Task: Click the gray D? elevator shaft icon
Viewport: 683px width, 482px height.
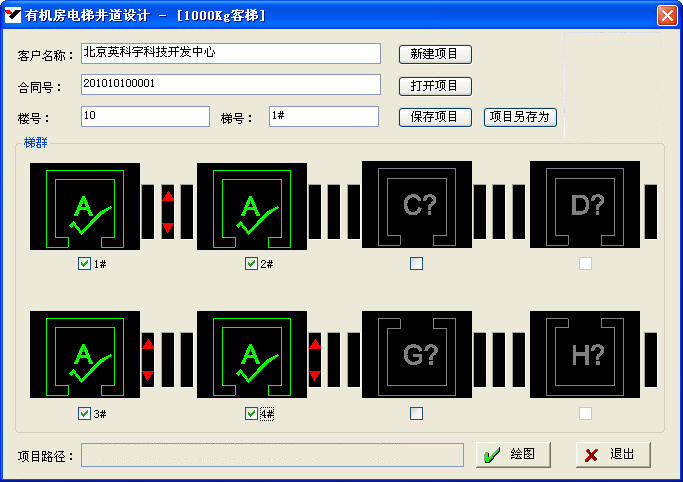Action: point(585,206)
